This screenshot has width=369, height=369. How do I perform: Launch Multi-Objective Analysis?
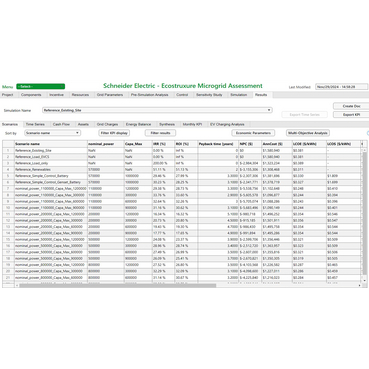point(308,133)
